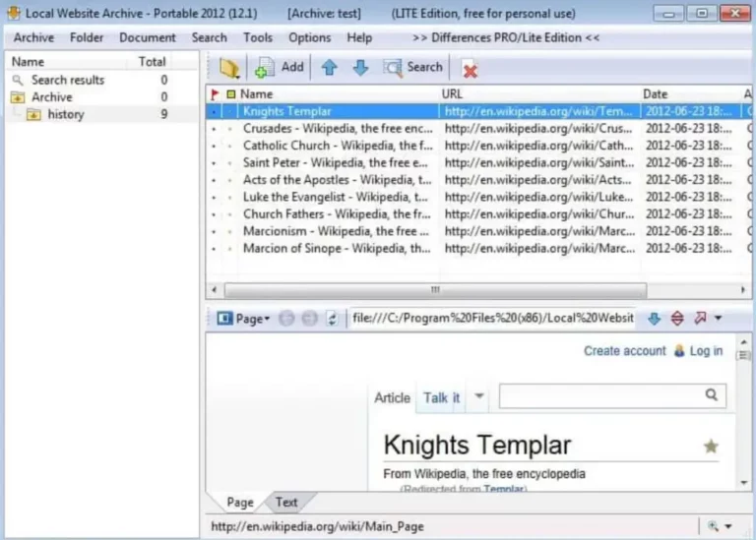756x540 pixels.
Task: Open dropdown arrow right of address toolbar
Action: (718, 318)
